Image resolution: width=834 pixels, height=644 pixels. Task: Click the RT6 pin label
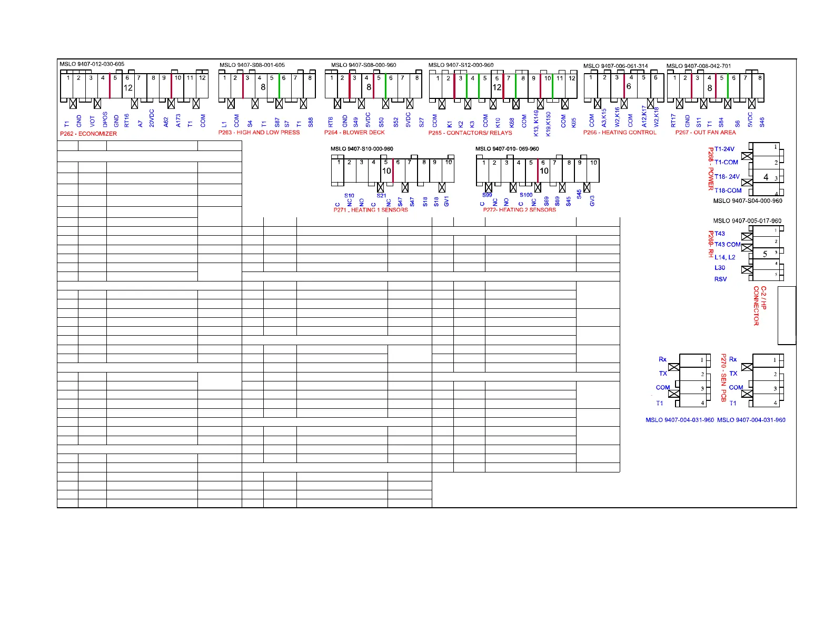[x=331, y=122]
